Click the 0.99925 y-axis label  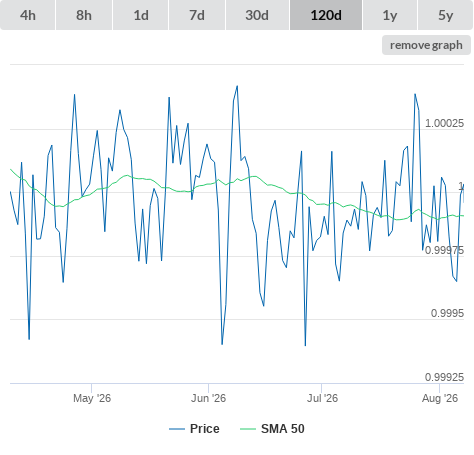click(x=444, y=377)
